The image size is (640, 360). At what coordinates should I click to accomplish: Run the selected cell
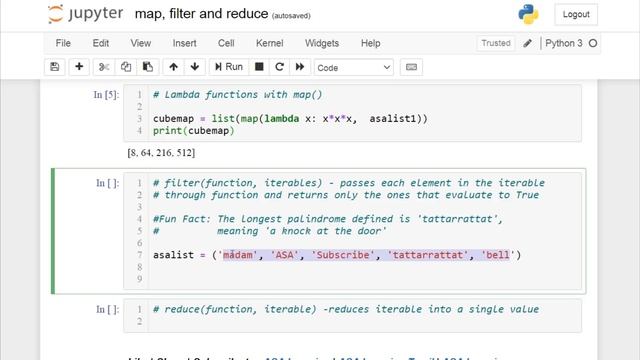click(x=229, y=67)
